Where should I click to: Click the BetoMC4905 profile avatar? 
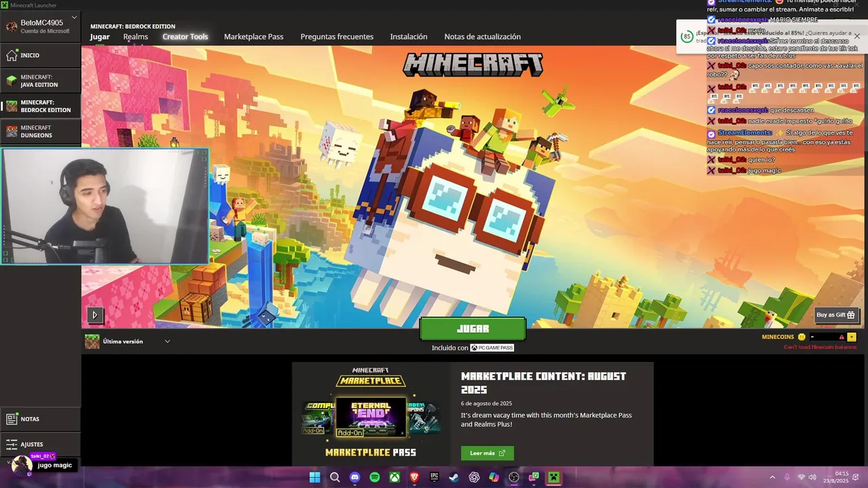[12, 26]
